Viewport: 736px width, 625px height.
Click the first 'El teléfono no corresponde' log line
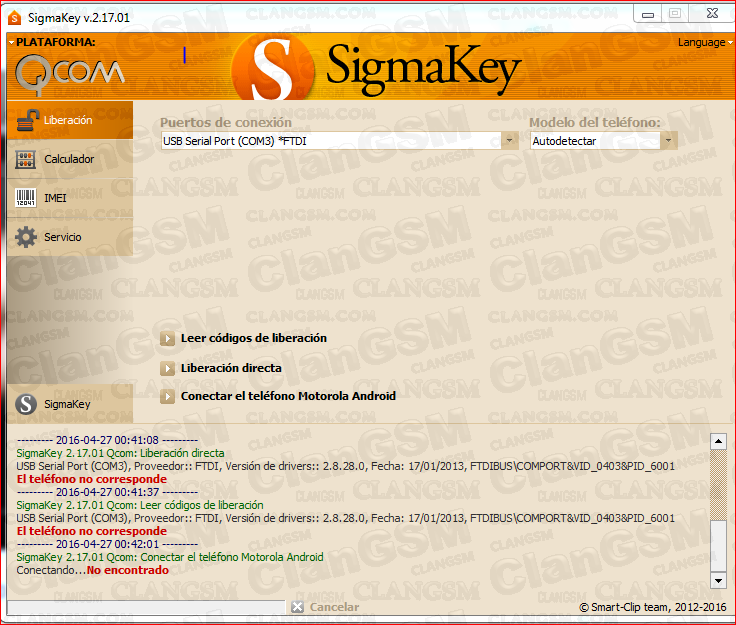(x=92, y=479)
